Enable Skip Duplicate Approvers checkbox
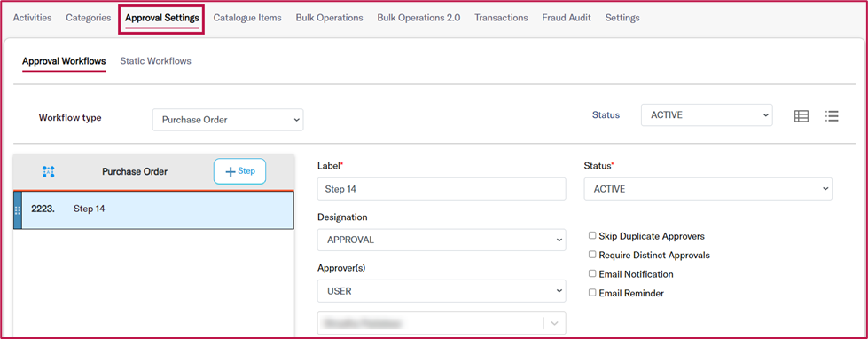 click(x=592, y=235)
